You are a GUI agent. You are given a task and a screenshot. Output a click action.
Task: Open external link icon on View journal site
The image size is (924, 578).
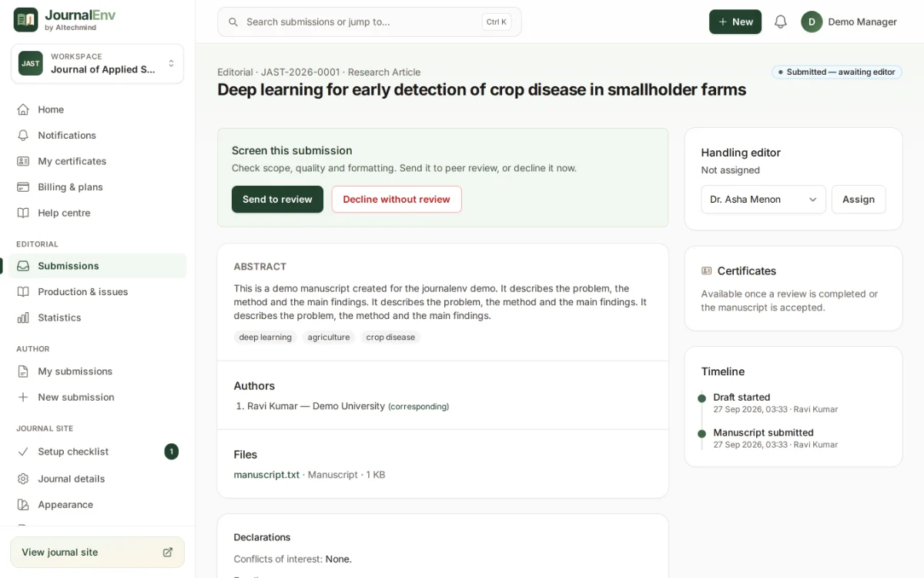168,552
